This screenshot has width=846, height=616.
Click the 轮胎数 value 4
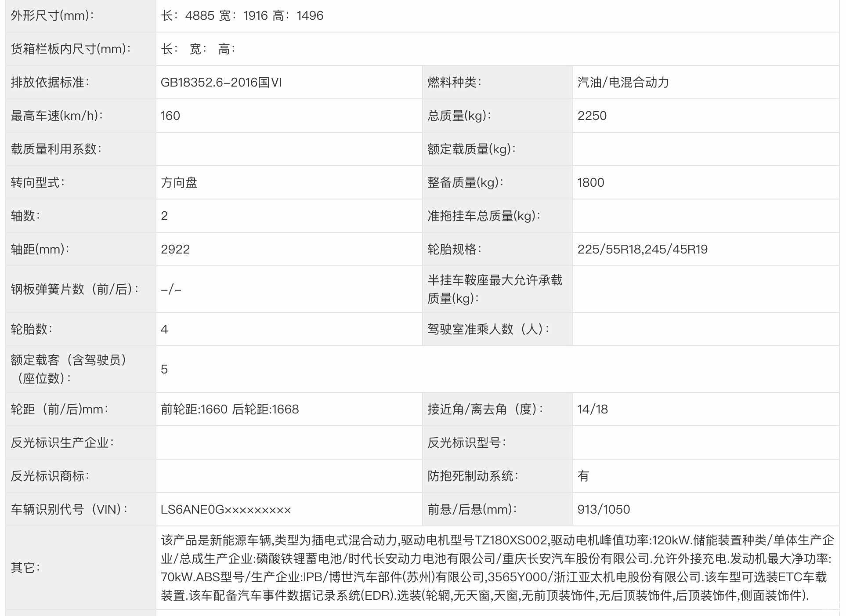pos(164,330)
